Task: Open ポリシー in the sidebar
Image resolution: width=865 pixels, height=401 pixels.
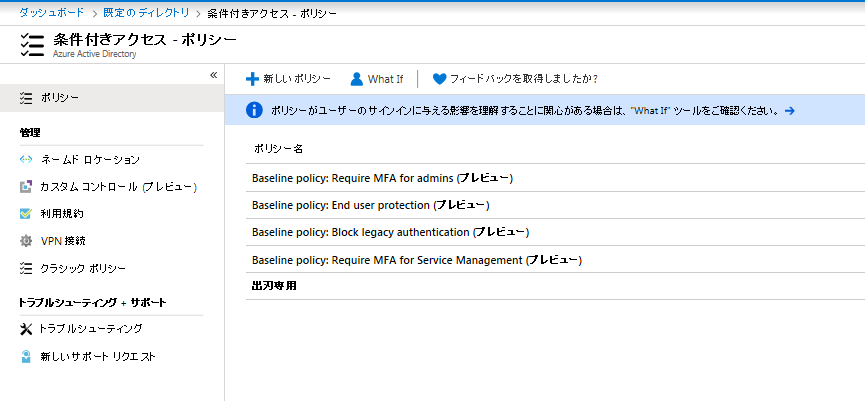Action: click(112, 98)
